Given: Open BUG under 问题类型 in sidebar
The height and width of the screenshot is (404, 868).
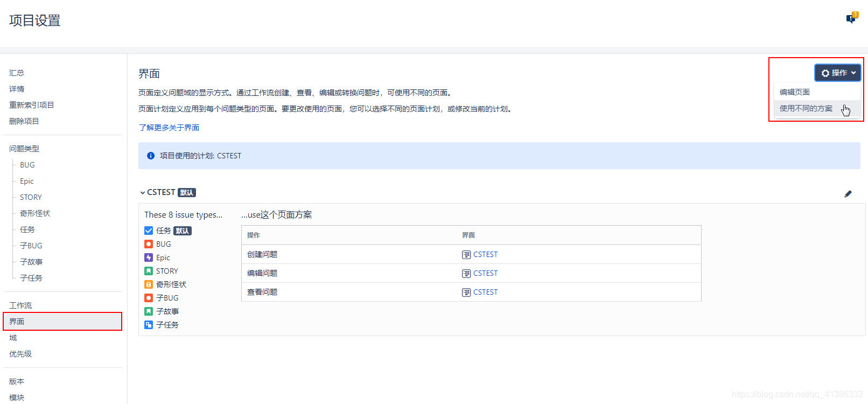Looking at the screenshot, I should pos(27,165).
